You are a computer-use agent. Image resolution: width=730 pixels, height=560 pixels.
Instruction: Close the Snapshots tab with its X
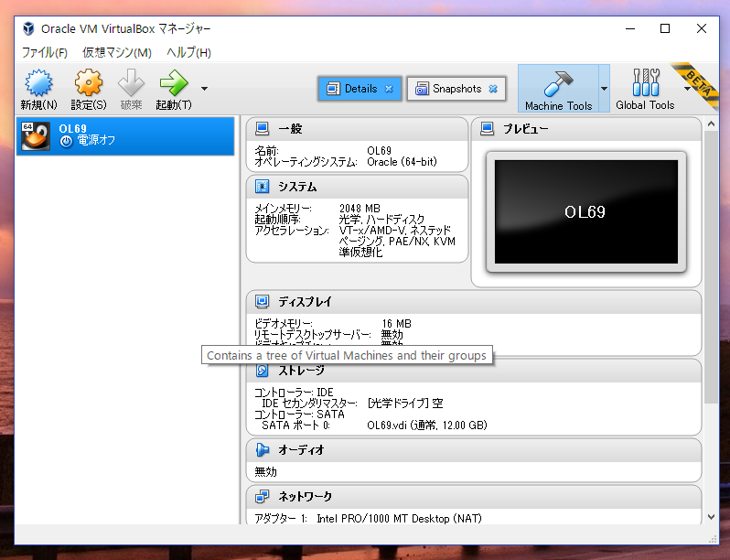click(493, 89)
